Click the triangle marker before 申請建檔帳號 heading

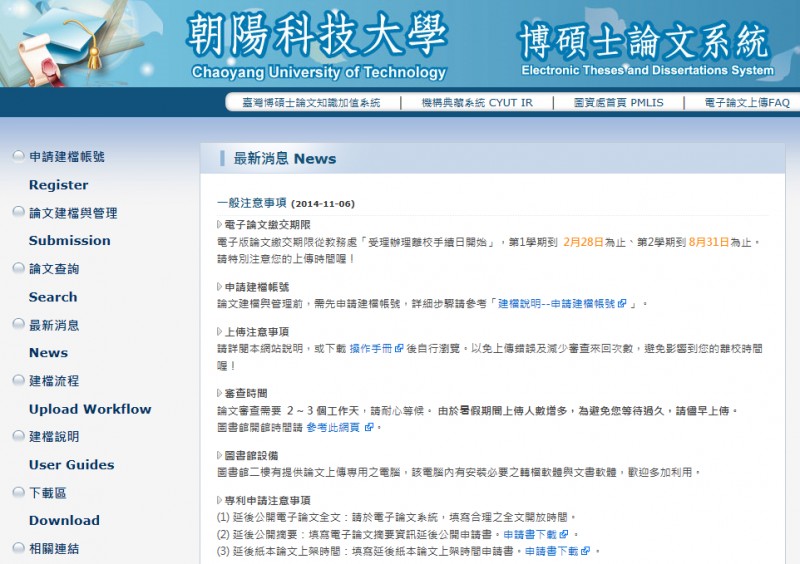(x=219, y=287)
